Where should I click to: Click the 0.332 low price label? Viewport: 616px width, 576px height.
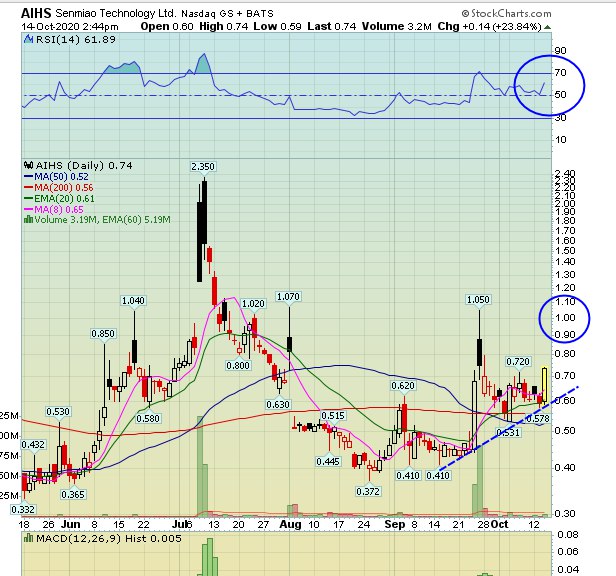[x=23, y=510]
